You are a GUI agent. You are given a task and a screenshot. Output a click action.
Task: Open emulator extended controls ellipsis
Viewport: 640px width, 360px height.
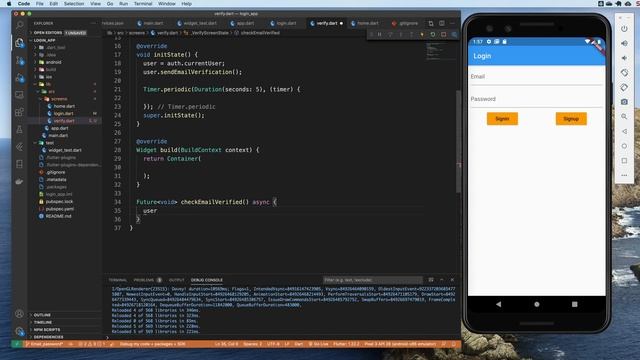[x=624, y=176]
